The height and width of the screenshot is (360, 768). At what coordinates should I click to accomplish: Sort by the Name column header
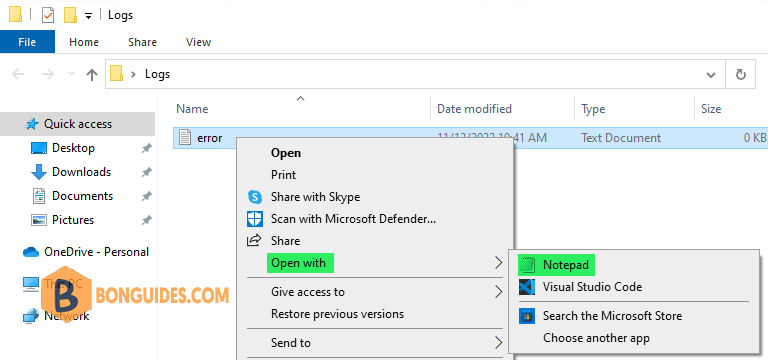[x=192, y=109]
